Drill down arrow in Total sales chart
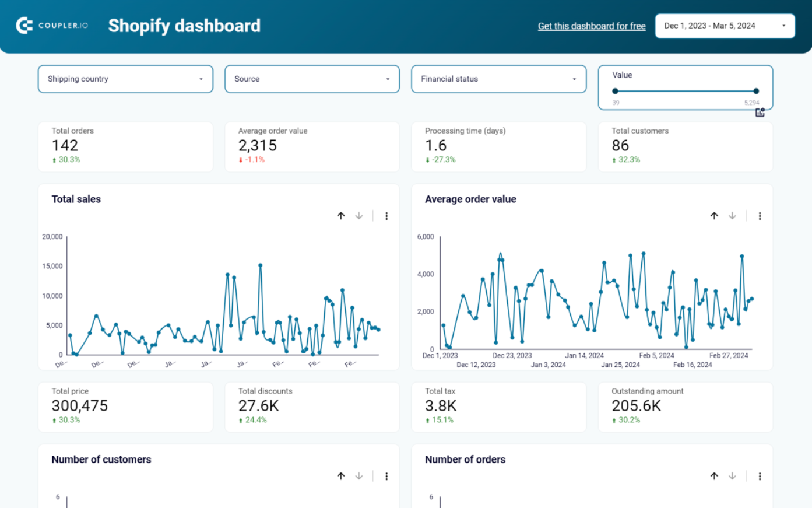The width and height of the screenshot is (812, 508). 359,216
